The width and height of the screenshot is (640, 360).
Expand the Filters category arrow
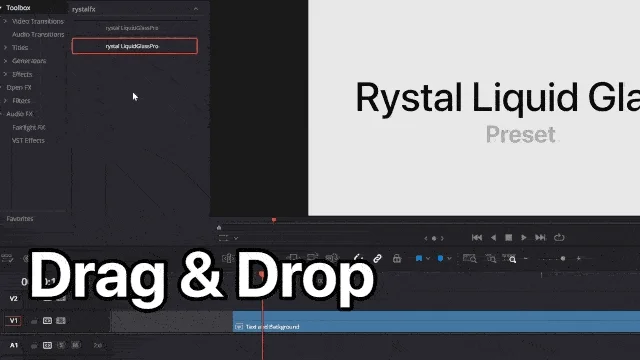tap(5, 100)
